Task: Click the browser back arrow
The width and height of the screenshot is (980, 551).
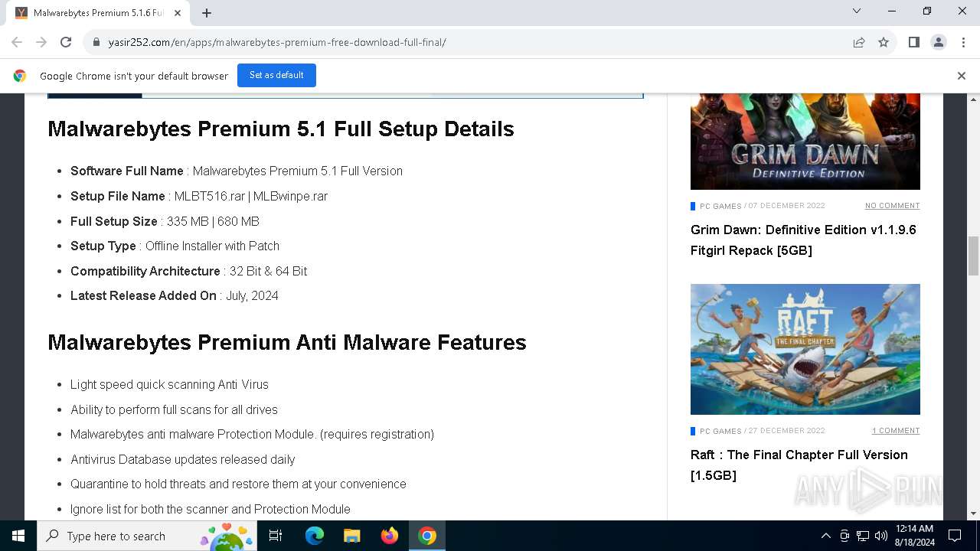Action: pyautogui.click(x=17, y=42)
